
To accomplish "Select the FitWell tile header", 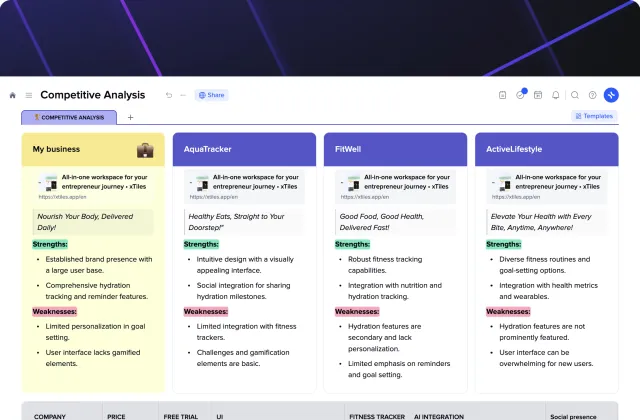I will pos(396,149).
